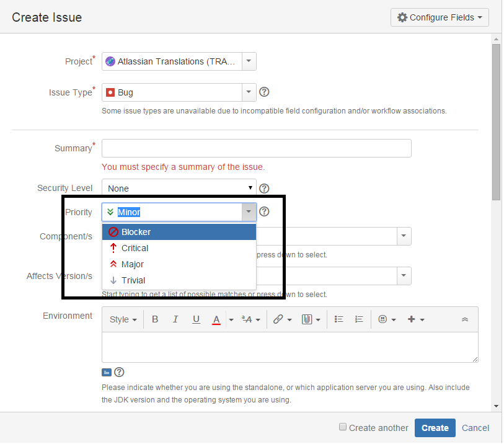The image size is (504, 444).
Task: Open the link insert tool
Action: click(278, 319)
